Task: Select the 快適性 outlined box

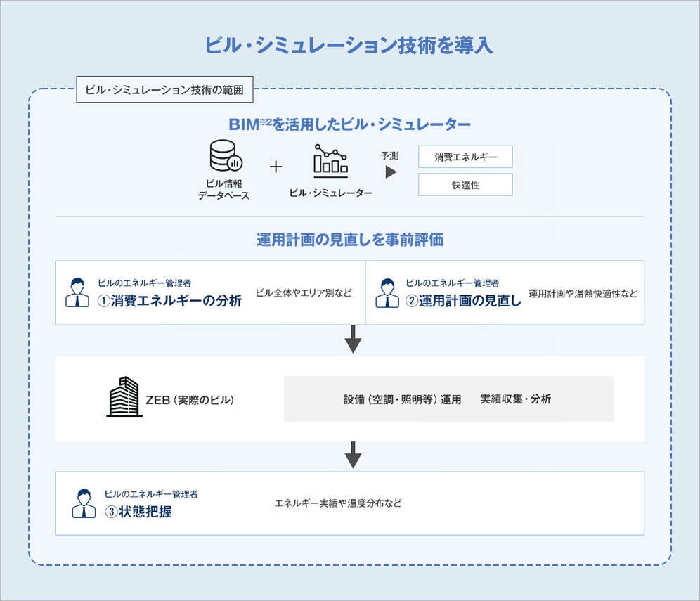Action: click(465, 184)
